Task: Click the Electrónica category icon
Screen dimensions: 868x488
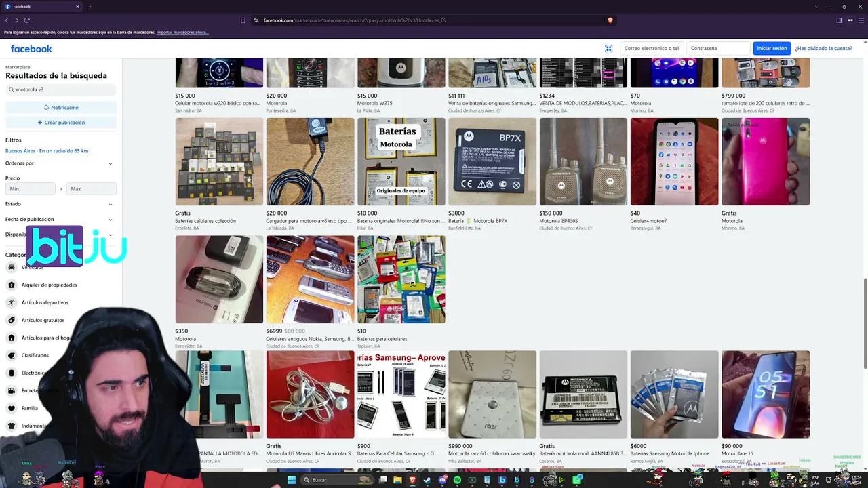Action: [x=12, y=373]
